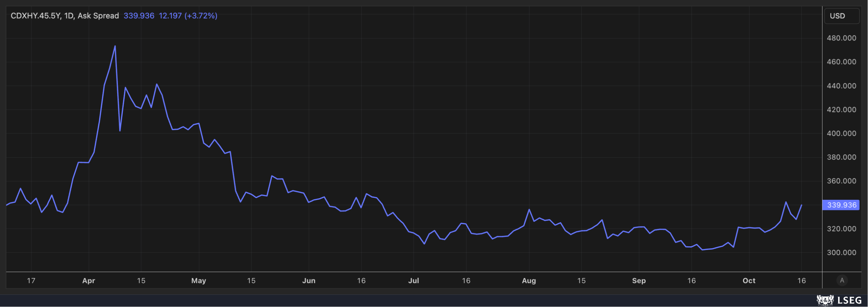This screenshot has width=868, height=307.
Task: Click the LSEG brand text
Action: click(849, 300)
